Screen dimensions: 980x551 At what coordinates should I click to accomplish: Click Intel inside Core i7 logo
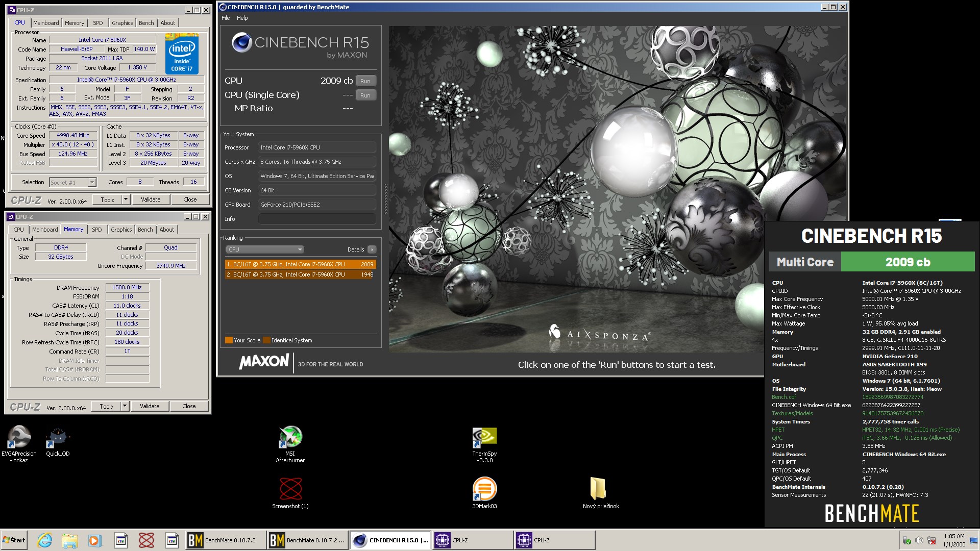[182, 54]
